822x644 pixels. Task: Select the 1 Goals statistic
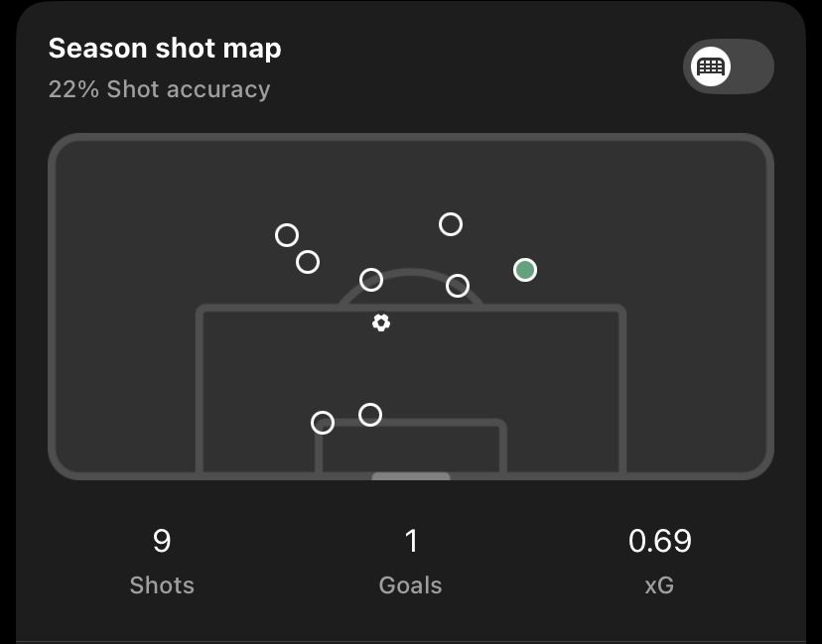coord(410,559)
